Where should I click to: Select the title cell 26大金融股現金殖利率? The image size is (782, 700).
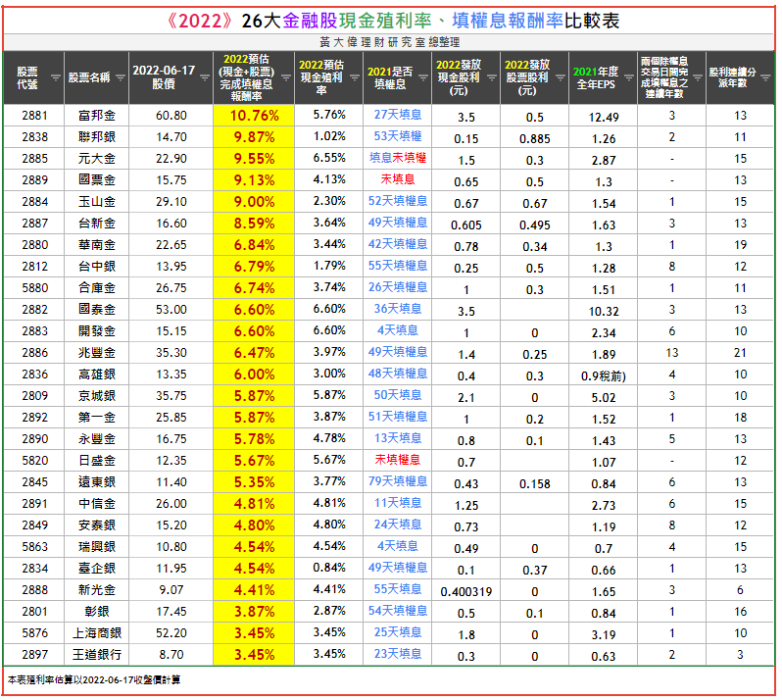click(x=389, y=21)
